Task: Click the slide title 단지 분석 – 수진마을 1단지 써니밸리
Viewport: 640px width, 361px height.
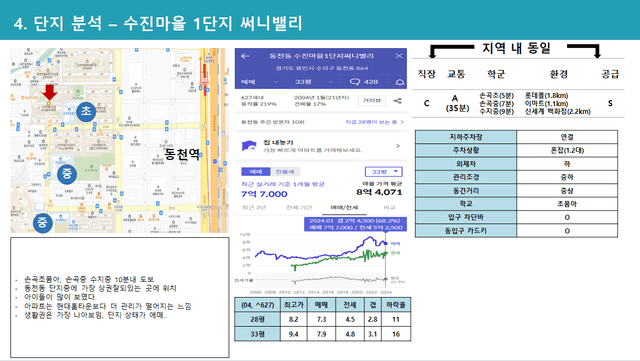Action: [x=168, y=23]
